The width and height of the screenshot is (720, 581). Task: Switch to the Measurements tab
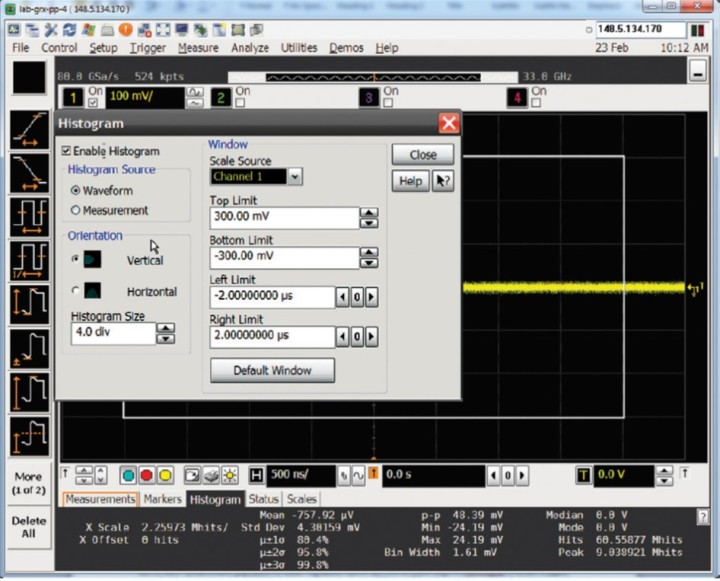tap(101, 499)
